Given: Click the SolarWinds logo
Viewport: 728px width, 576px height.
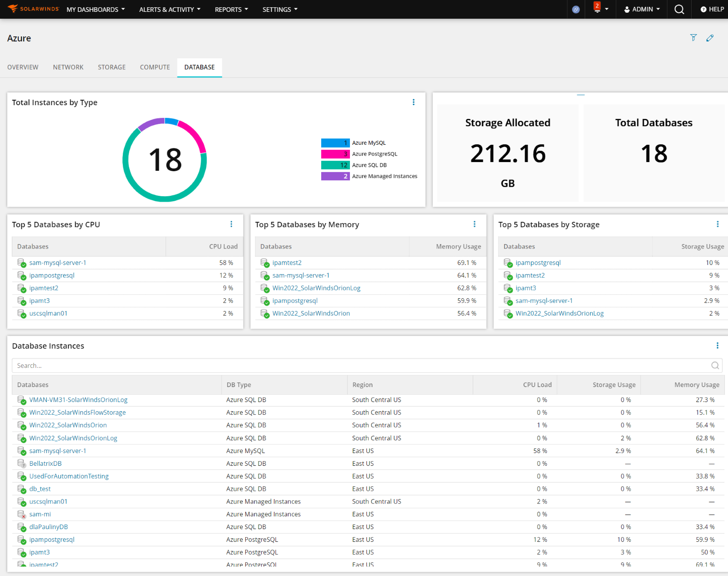Looking at the screenshot, I should 33,9.
